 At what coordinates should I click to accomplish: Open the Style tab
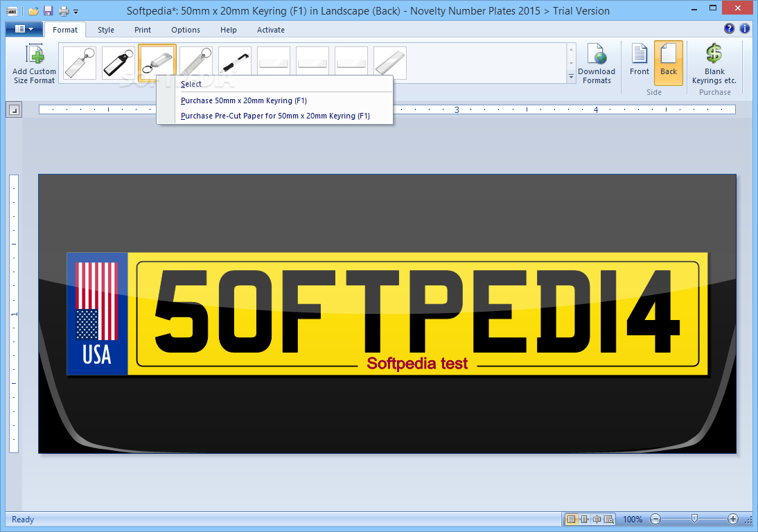(106, 30)
